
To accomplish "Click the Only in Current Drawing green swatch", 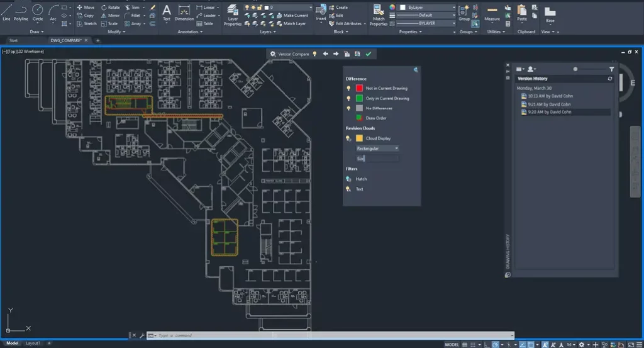I will (x=359, y=99).
